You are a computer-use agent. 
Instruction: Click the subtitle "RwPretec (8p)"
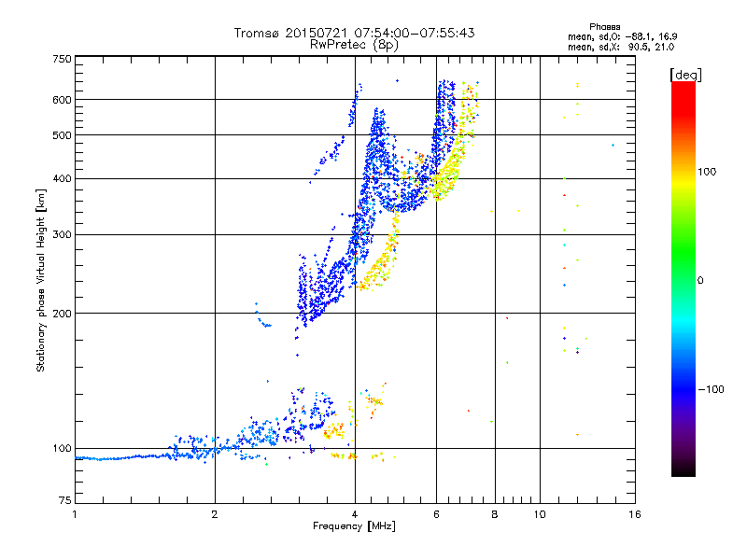pyautogui.click(x=354, y=45)
